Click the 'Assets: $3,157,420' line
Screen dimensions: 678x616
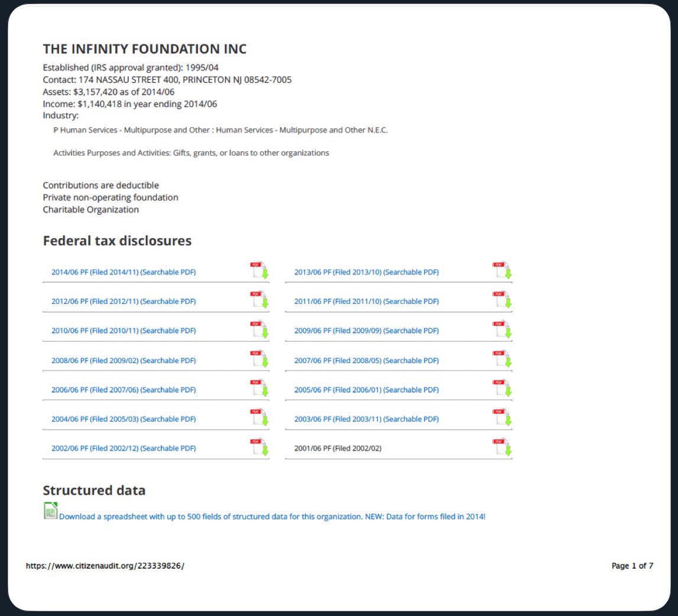click(109, 92)
